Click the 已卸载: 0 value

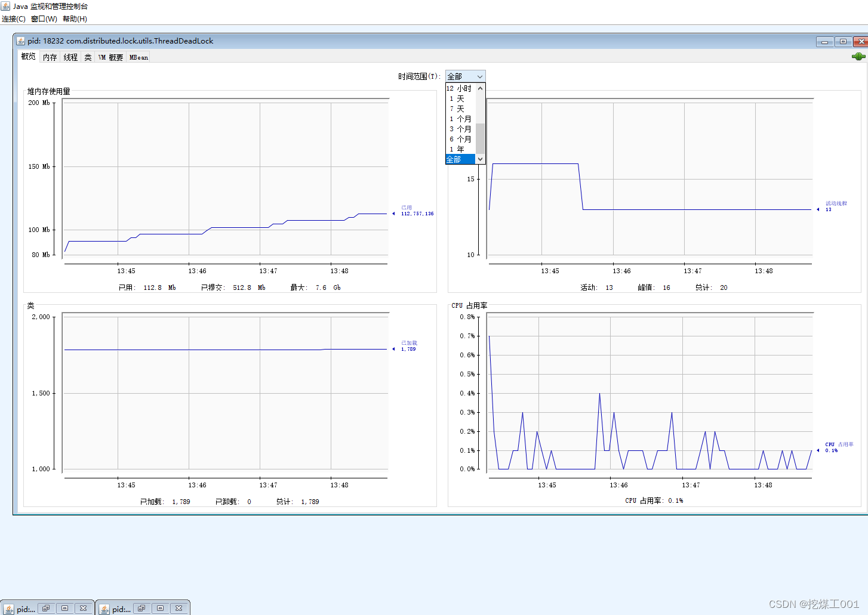[x=233, y=502]
